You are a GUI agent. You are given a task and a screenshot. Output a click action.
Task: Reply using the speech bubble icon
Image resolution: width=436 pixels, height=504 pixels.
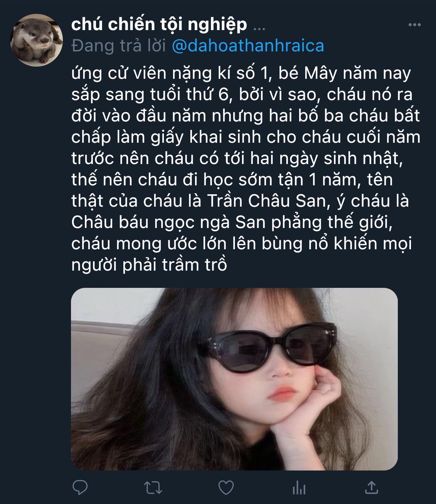(80, 487)
